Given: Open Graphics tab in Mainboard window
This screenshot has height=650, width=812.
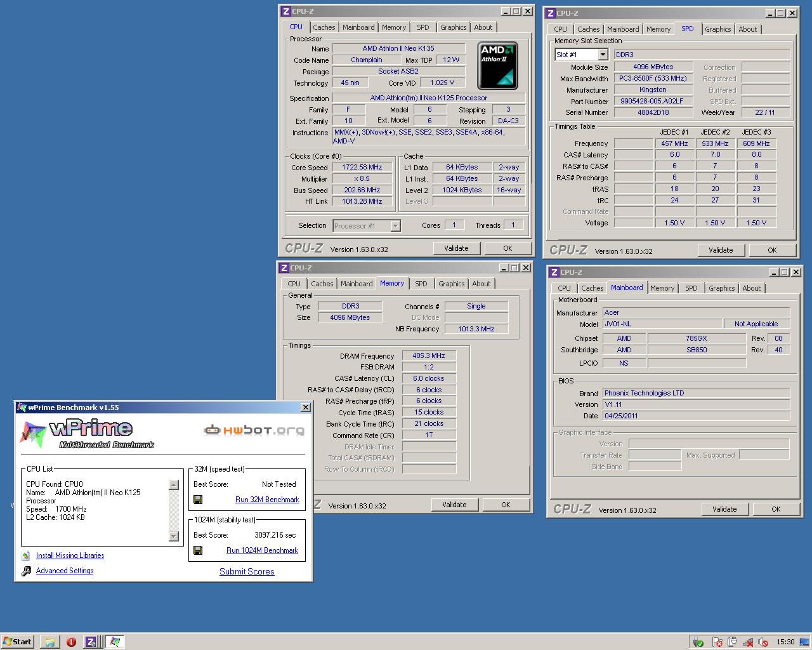Looking at the screenshot, I should point(721,288).
